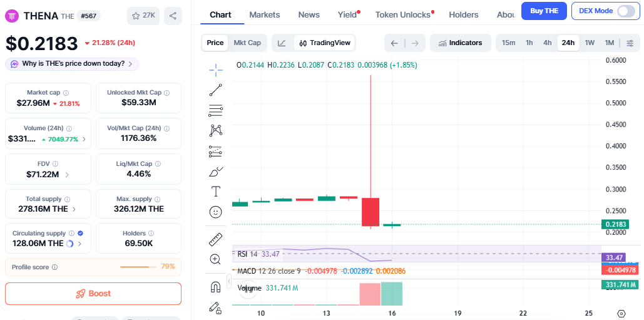Image resolution: width=644 pixels, height=320 pixels.
Task: Collapse the chart indicator legend arrow
Action: point(229,282)
